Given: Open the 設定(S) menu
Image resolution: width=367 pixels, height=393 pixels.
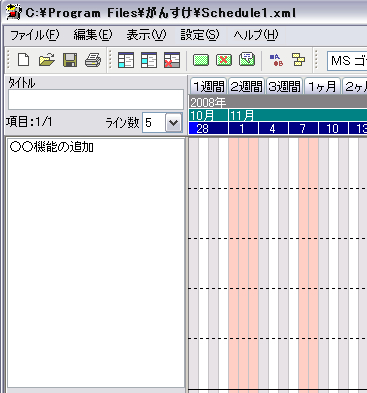Looking at the screenshot, I should click(x=200, y=35).
